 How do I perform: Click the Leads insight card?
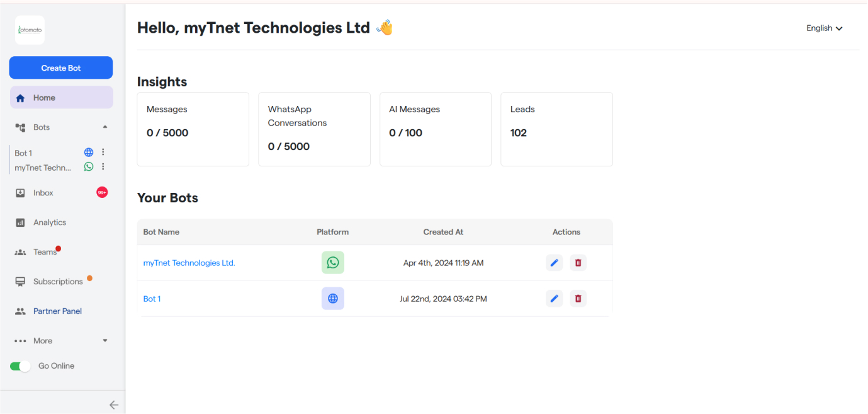(x=556, y=129)
